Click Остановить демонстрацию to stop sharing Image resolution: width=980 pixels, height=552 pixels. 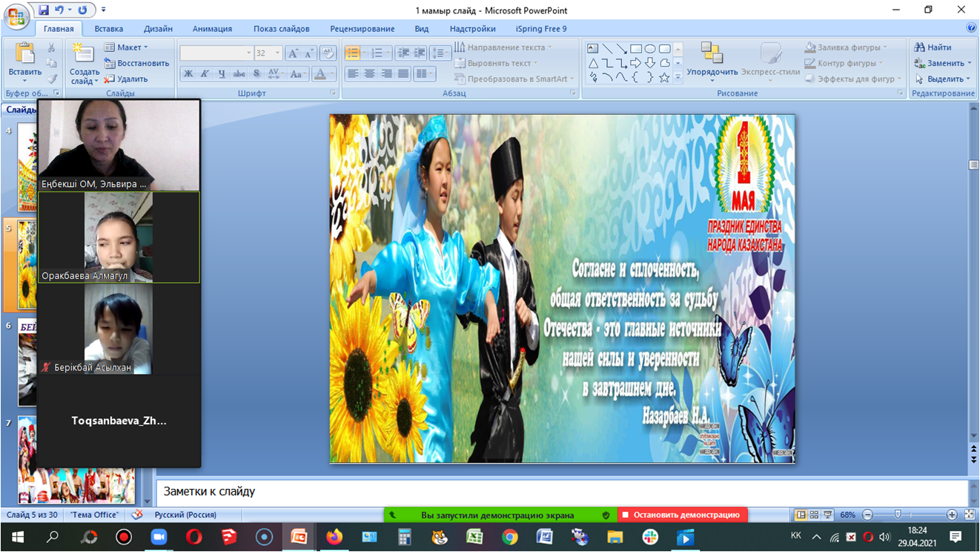pos(682,515)
